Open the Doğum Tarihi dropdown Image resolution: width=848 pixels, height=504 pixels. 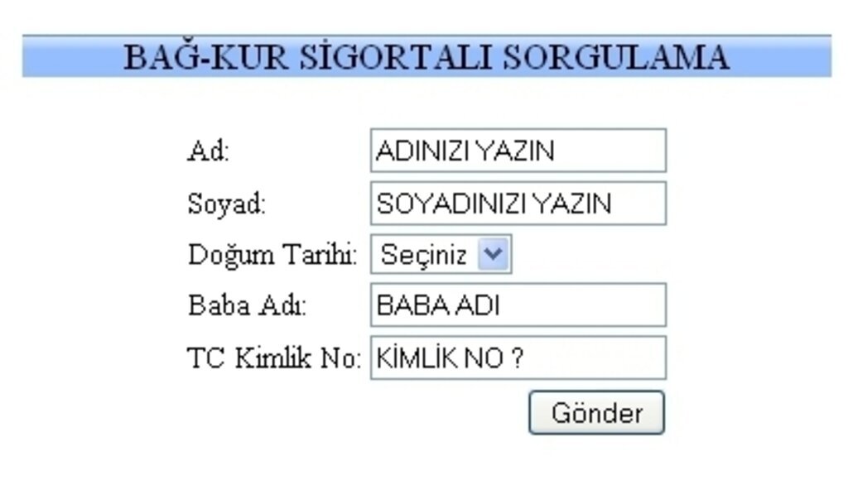(x=439, y=254)
